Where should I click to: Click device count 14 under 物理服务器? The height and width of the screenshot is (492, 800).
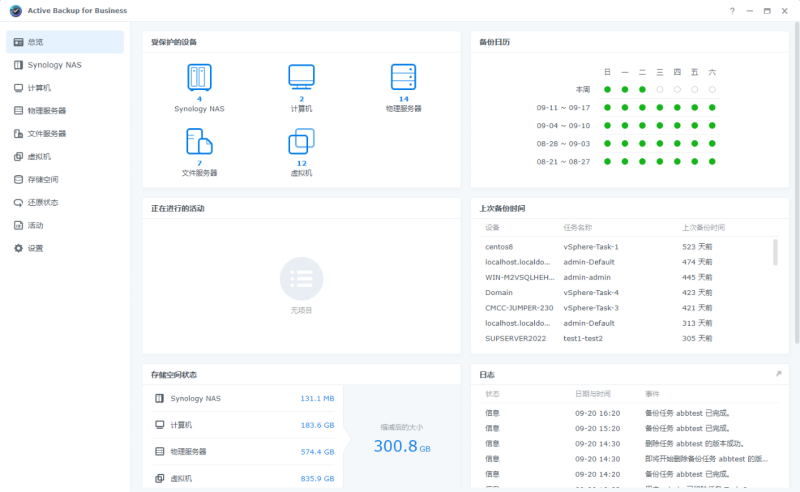point(404,99)
